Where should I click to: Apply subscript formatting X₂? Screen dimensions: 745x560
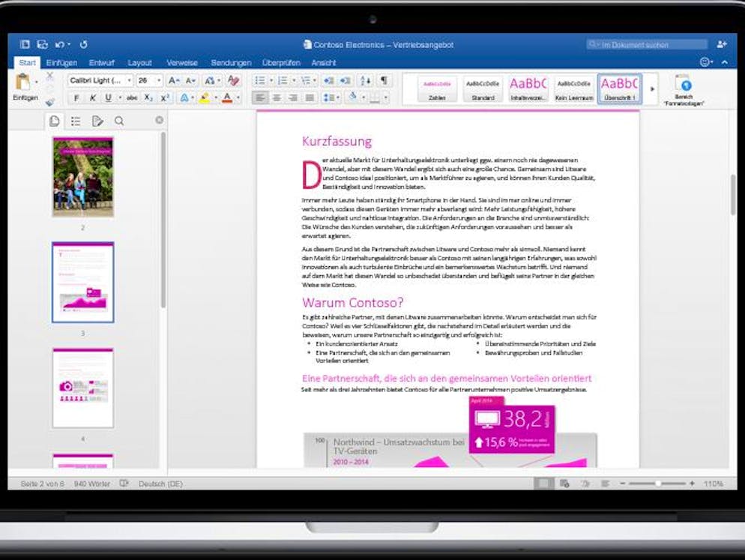pyautogui.click(x=148, y=98)
